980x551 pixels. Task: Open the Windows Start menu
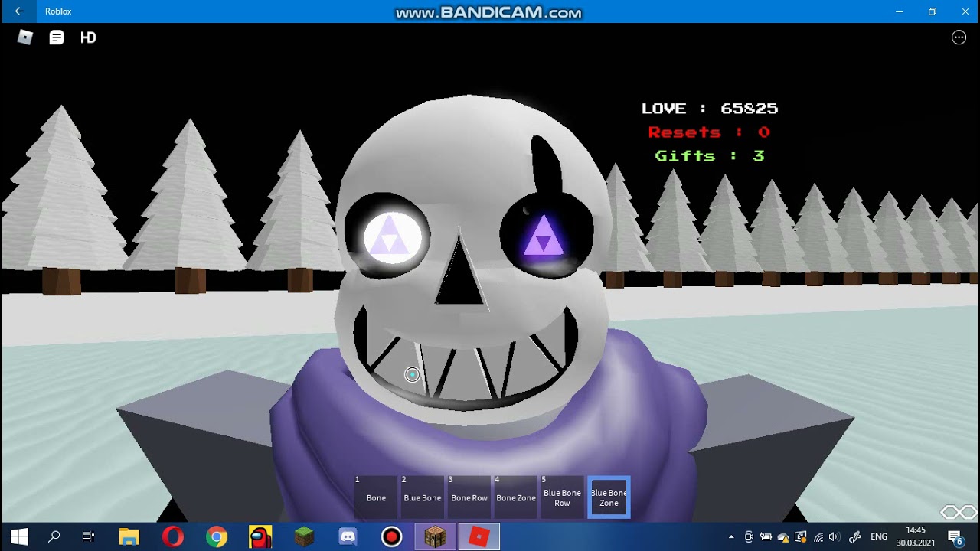coord(19,537)
